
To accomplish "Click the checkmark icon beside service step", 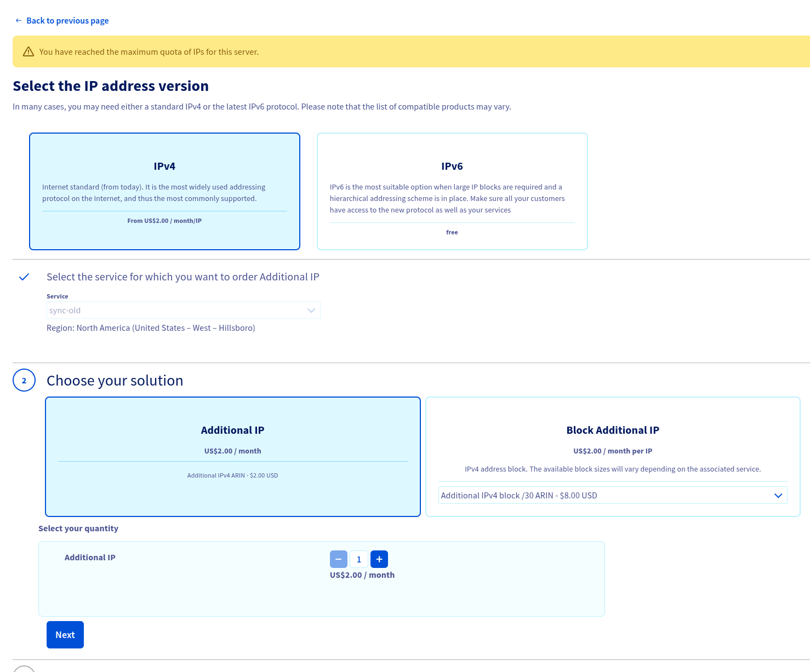I will [24, 277].
